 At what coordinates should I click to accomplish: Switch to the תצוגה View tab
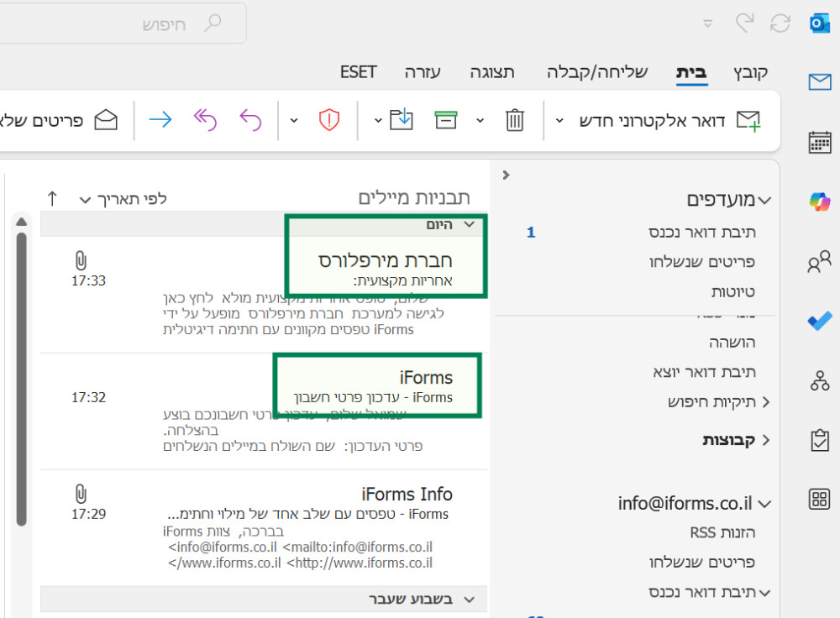pos(492,71)
